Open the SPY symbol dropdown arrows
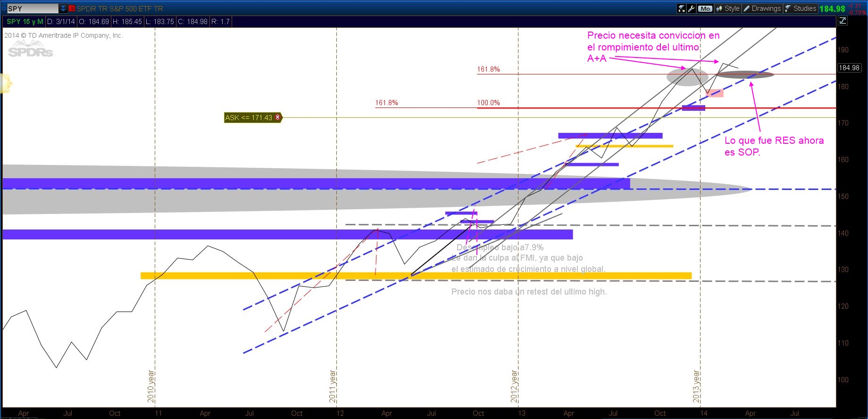Image resolution: width=868 pixels, height=419 pixels. point(63,8)
